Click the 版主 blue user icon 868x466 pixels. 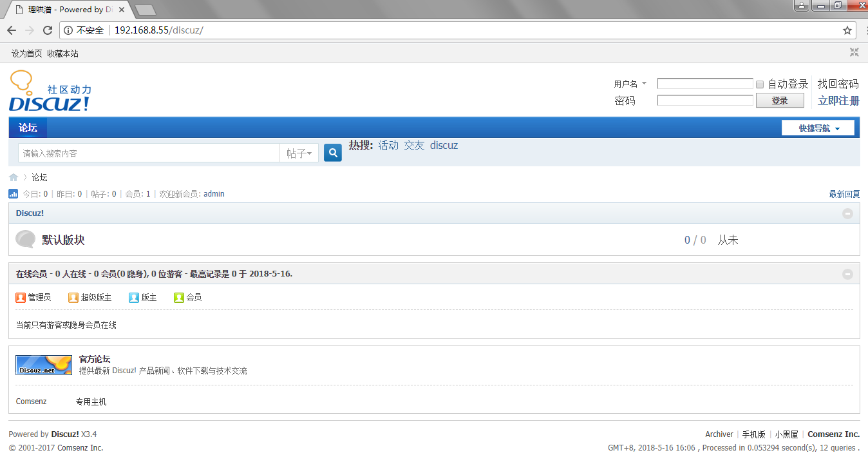pyautogui.click(x=134, y=297)
